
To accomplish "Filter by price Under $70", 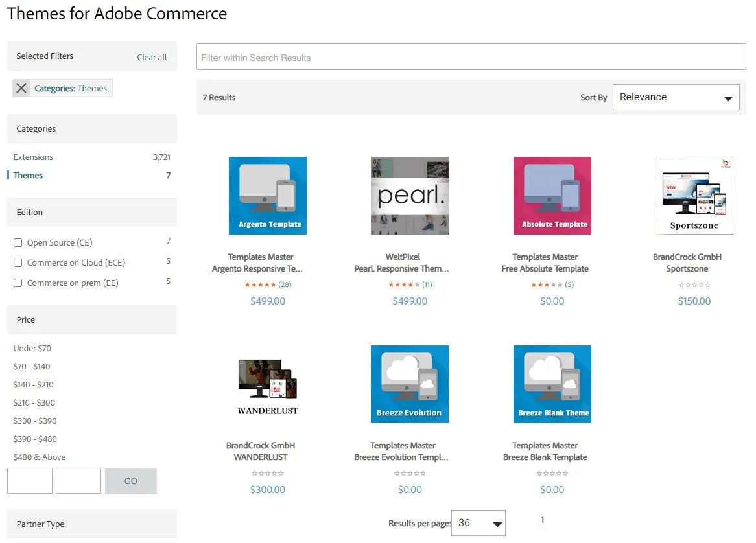I will 32,349.
